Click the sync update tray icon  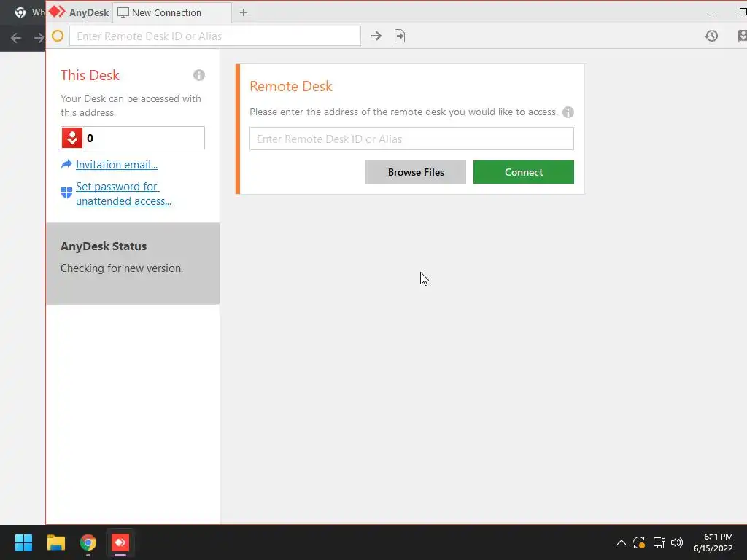[x=639, y=542]
